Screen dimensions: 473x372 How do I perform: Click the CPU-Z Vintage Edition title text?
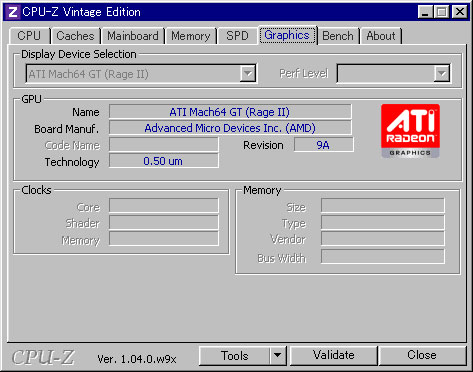pos(82,12)
